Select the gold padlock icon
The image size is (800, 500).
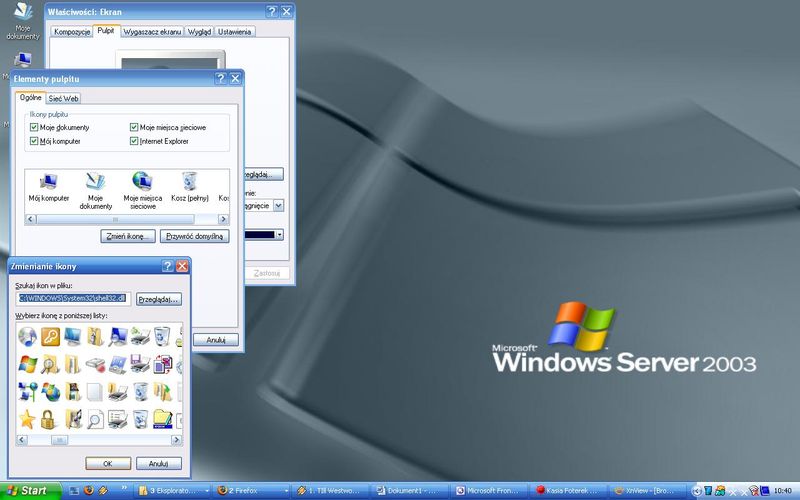pos(48,419)
